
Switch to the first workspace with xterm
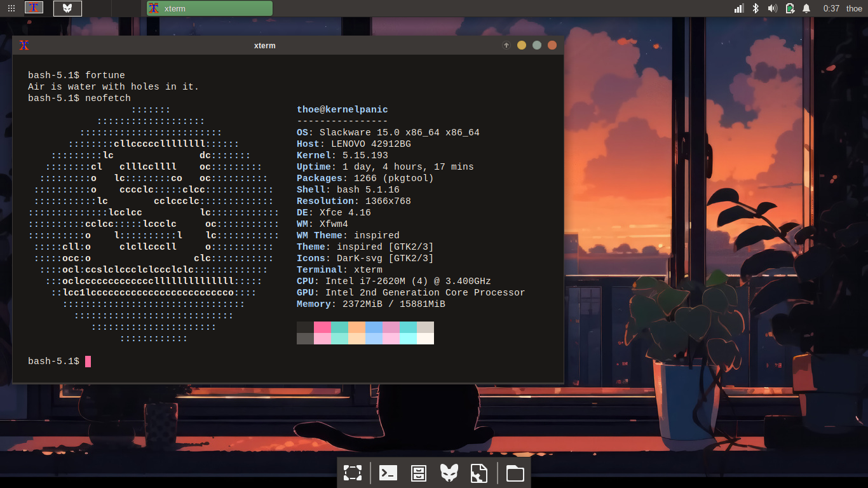point(34,8)
